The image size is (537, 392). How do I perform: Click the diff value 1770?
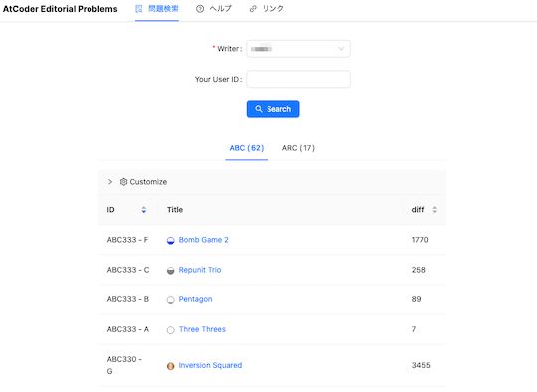click(x=420, y=240)
